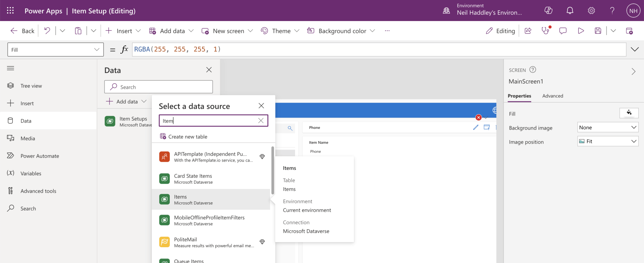This screenshot has width=644, height=263.
Task: Click the Share icon in the toolbar
Action: click(528, 31)
